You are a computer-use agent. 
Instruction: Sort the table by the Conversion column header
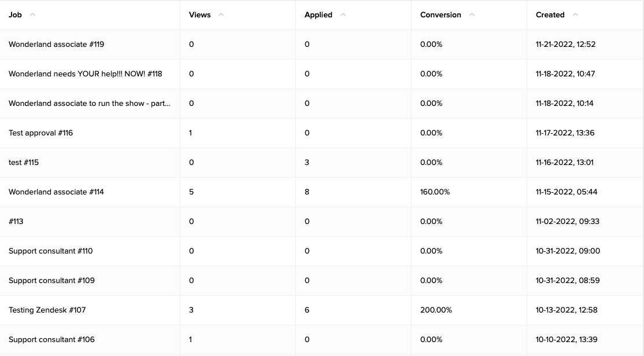pyautogui.click(x=441, y=14)
